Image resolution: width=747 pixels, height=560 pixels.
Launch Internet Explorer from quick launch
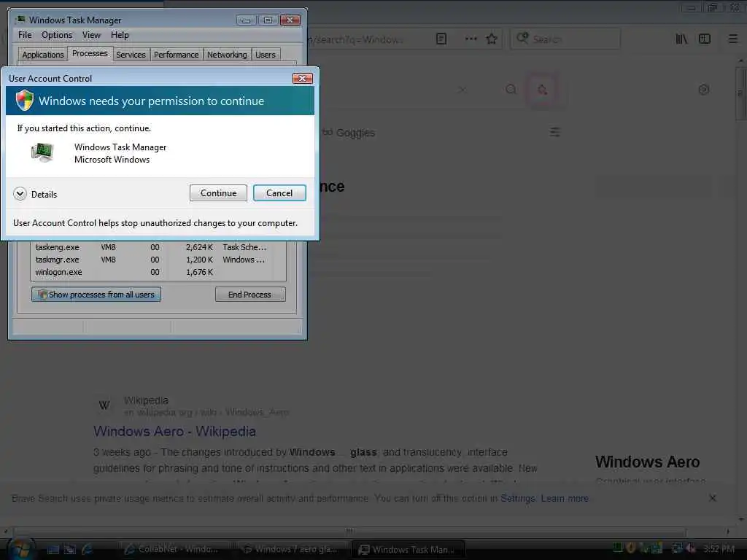point(88,550)
